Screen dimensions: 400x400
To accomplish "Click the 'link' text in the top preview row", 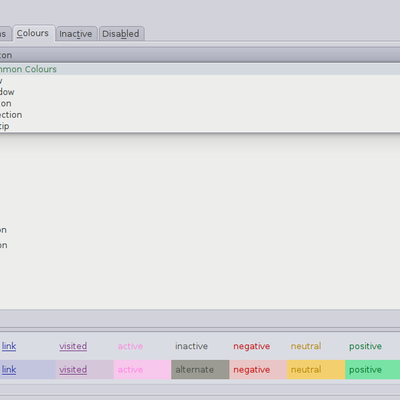I will (x=9, y=346).
